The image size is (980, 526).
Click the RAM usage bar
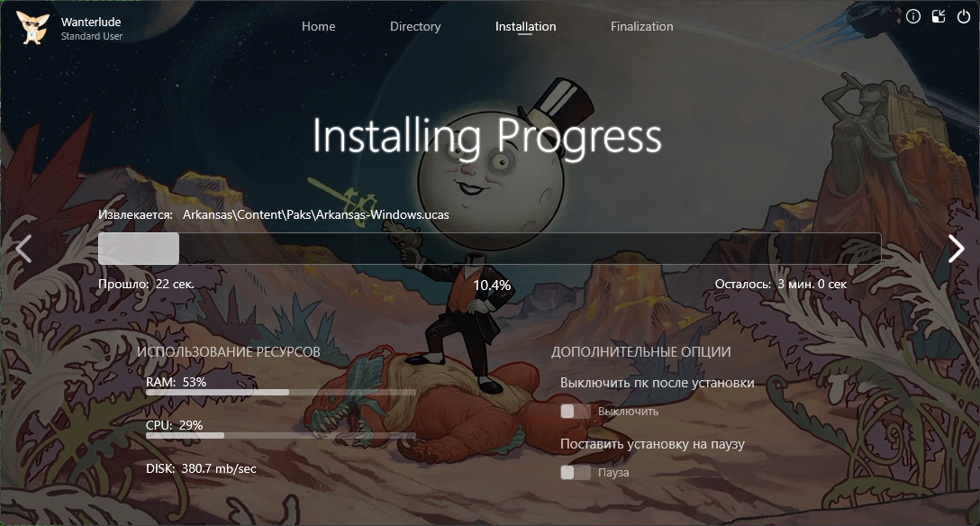(x=280, y=393)
